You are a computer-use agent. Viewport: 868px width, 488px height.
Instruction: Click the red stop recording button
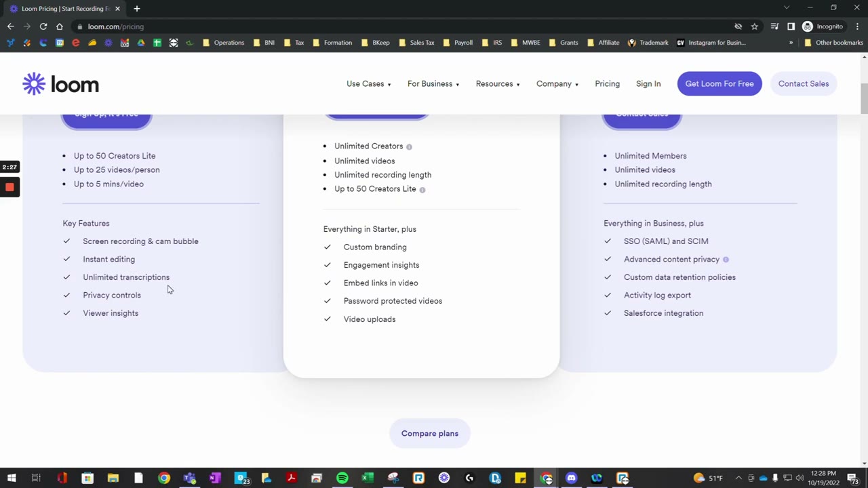click(9, 187)
